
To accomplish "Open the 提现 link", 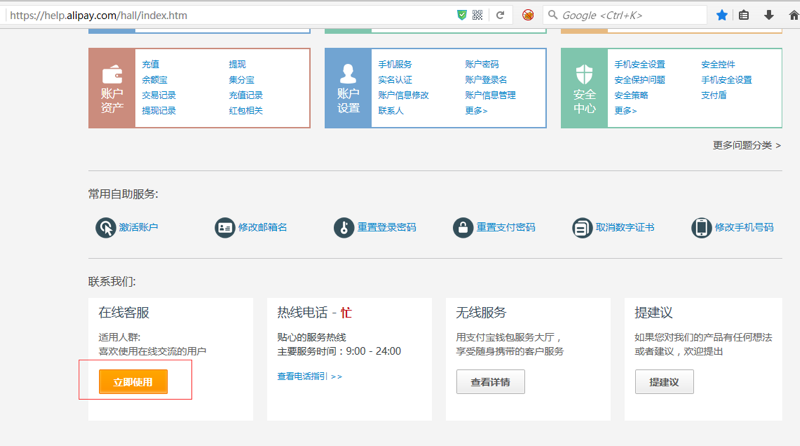I will click(237, 64).
